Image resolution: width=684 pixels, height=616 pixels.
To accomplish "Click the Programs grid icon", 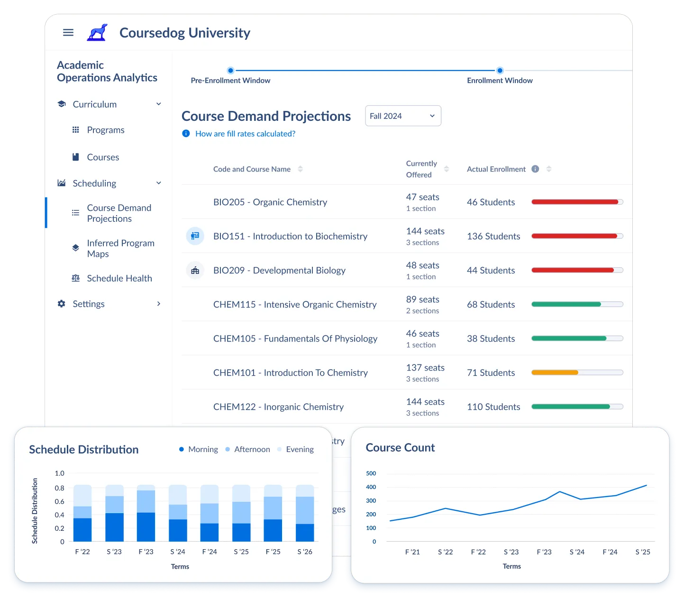I will point(76,129).
